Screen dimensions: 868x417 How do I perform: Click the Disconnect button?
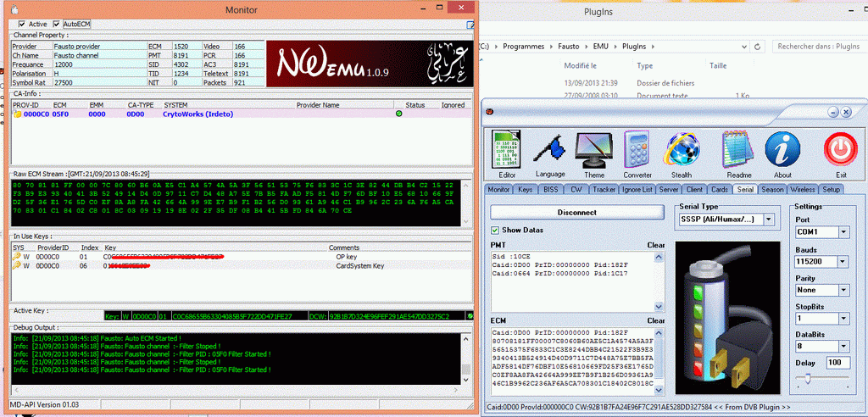(576, 212)
